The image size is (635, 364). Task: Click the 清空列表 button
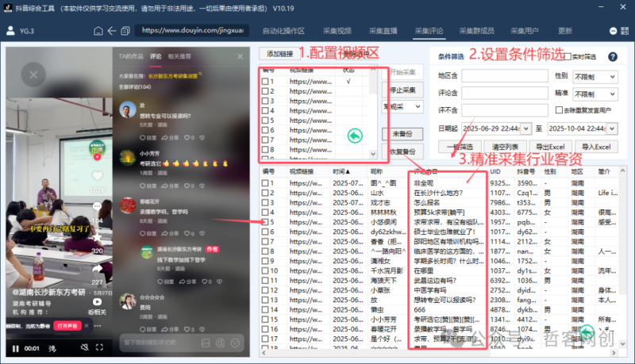(505, 147)
